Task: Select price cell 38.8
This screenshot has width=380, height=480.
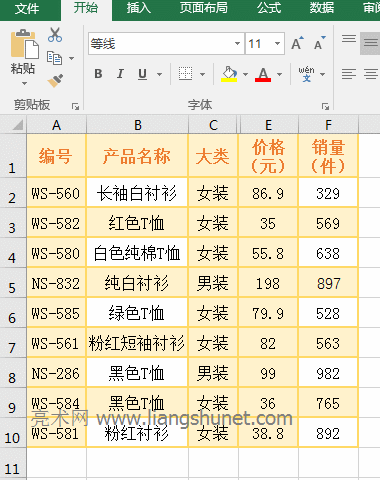Action: [x=268, y=433]
